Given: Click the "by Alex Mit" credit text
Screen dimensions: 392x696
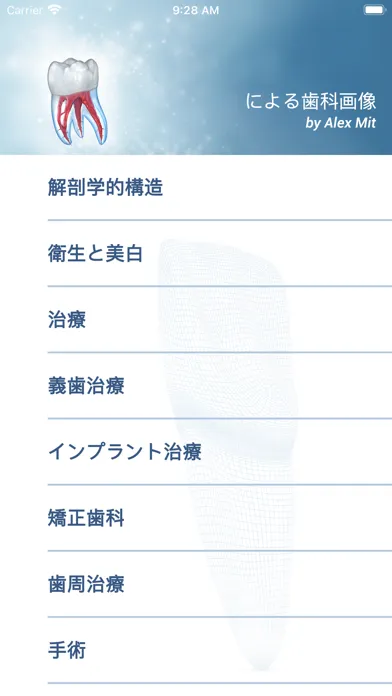Looking at the screenshot, I should (x=341, y=123).
